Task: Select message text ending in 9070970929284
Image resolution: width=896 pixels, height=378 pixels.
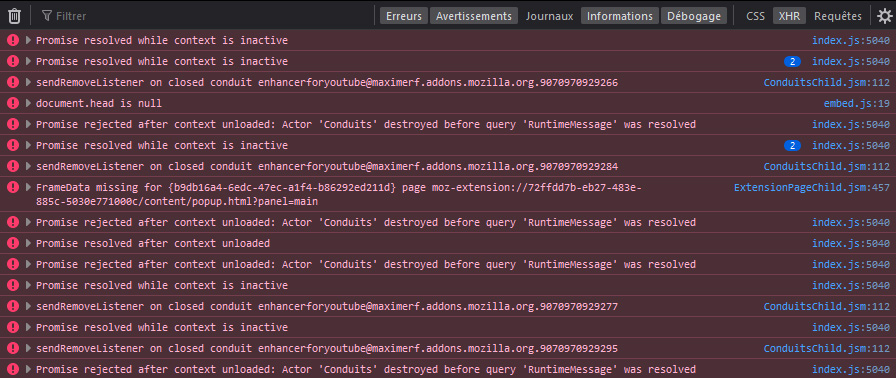Action: 327,166
